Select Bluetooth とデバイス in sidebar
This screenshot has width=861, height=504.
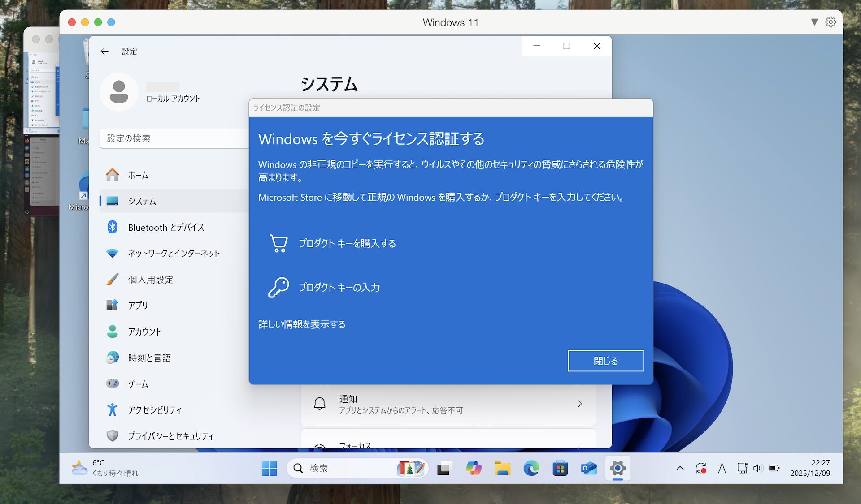166,227
